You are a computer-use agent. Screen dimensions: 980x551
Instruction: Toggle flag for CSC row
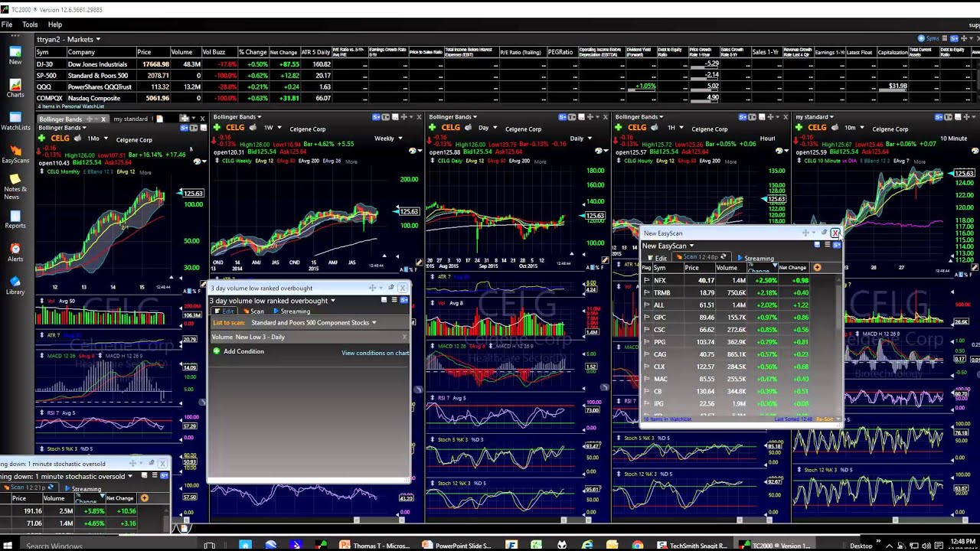[x=647, y=330]
